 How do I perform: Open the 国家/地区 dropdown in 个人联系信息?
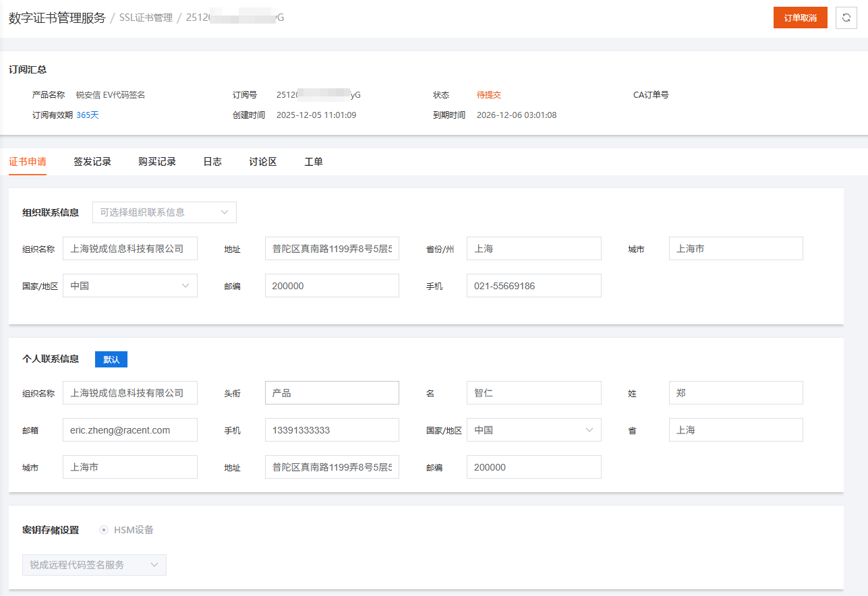[x=533, y=429]
